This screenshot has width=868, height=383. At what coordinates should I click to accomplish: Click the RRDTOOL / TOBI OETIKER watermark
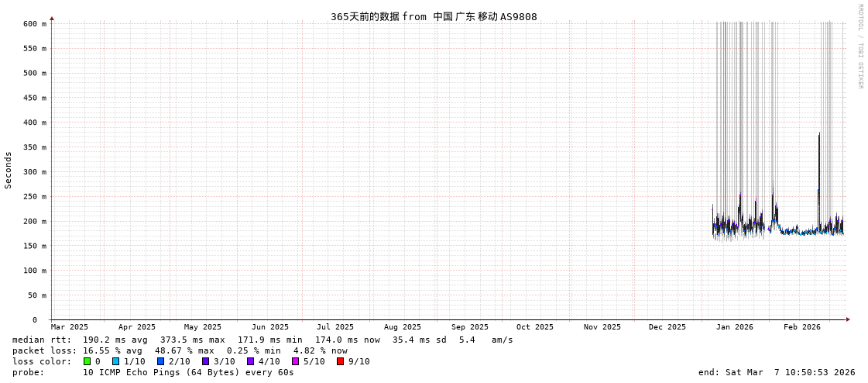click(x=859, y=47)
